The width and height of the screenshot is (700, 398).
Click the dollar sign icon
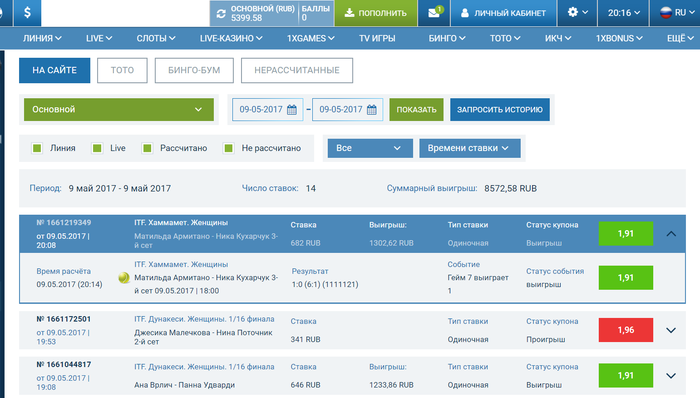point(27,12)
